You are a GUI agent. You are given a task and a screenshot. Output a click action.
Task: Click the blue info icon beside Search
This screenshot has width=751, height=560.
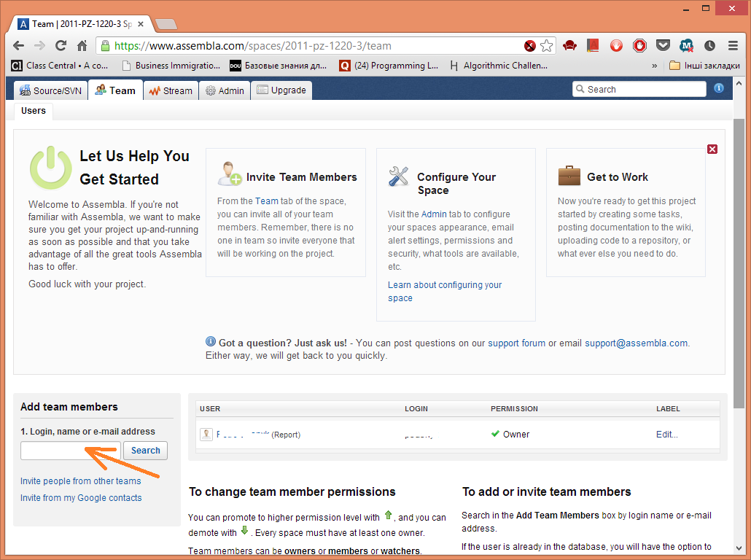[x=719, y=88]
